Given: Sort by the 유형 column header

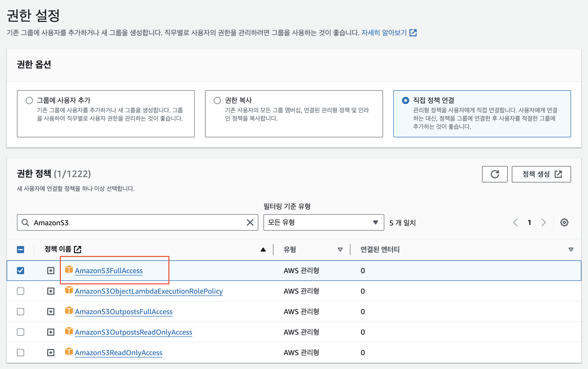Looking at the screenshot, I should (x=290, y=250).
